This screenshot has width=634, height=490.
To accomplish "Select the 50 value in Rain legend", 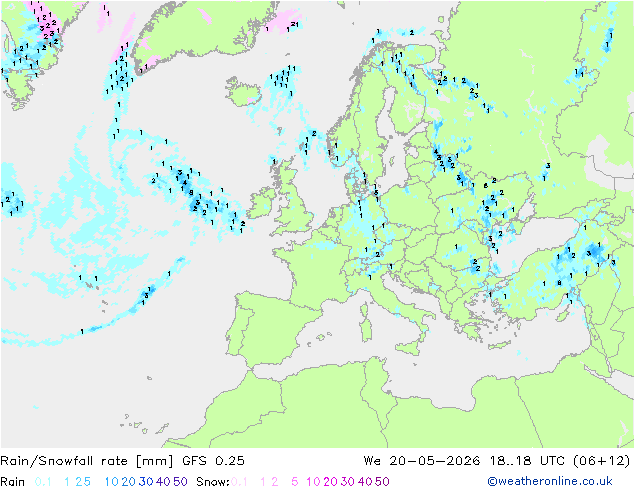I will point(180,482).
